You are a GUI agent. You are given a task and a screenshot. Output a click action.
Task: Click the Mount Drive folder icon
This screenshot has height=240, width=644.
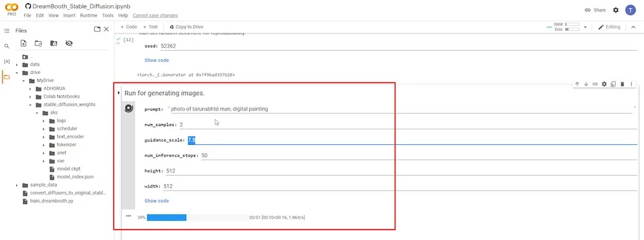53,43
